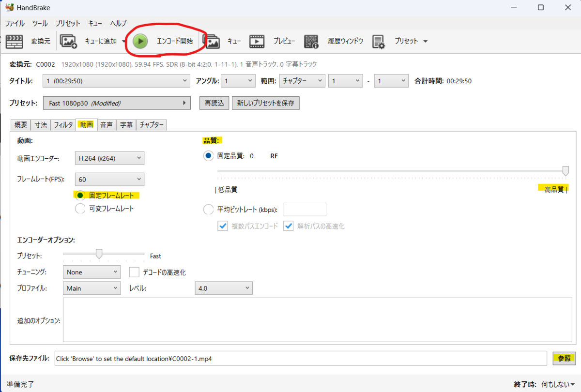Open the レベル 4.0 dropdown
Screen dimensions: 581x392
[223, 288]
